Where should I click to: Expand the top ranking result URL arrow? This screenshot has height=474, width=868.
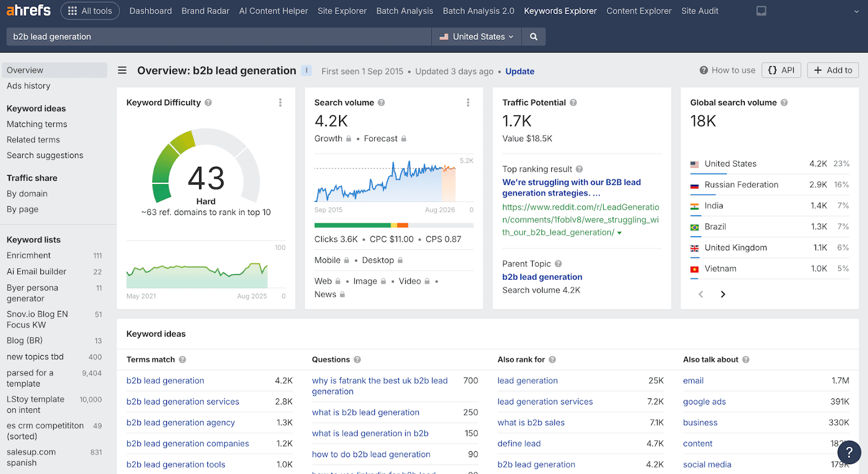(620, 233)
